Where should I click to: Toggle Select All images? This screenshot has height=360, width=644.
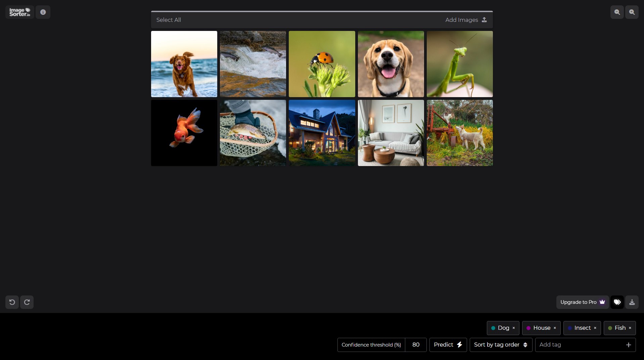pos(169,20)
